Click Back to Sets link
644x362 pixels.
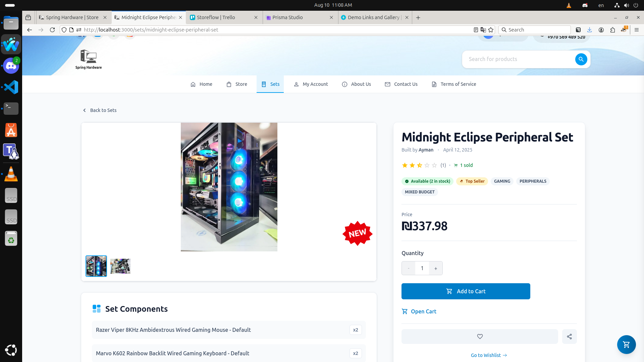coord(100,110)
